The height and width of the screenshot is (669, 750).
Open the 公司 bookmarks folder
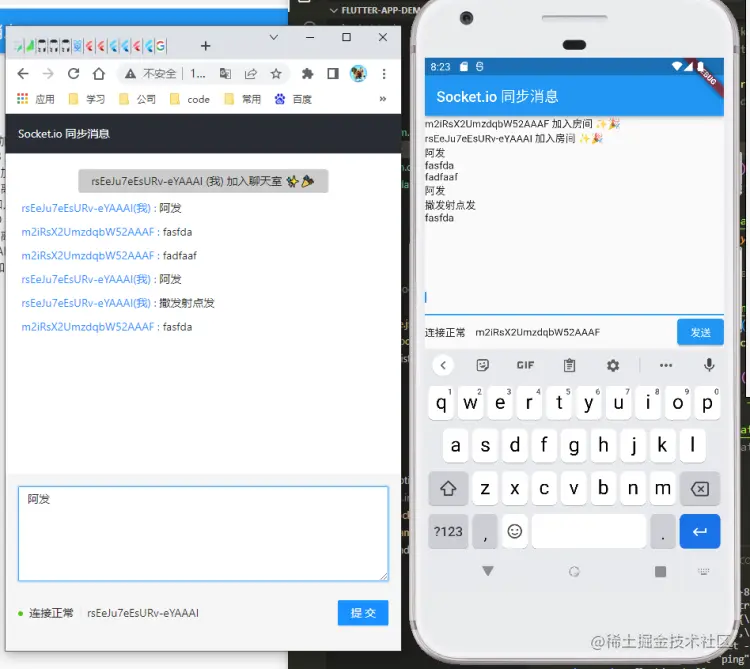click(x=137, y=99)
